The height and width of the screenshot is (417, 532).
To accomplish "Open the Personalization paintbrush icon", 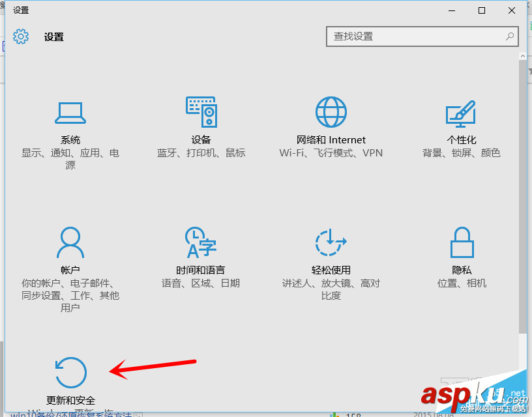I will pos(461,113).
